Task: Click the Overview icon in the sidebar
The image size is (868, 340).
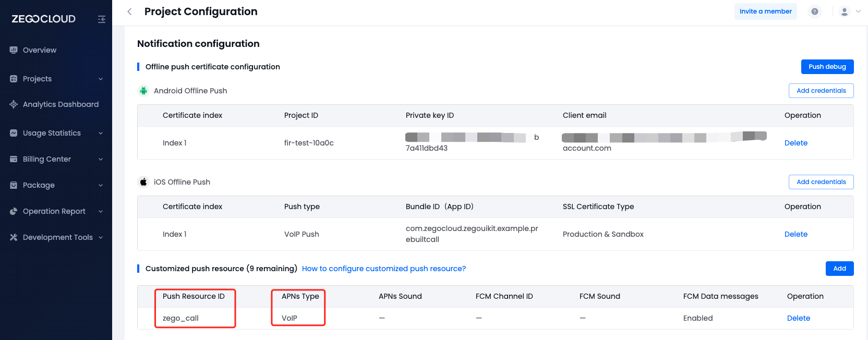Action: click(x=14, y=50)
